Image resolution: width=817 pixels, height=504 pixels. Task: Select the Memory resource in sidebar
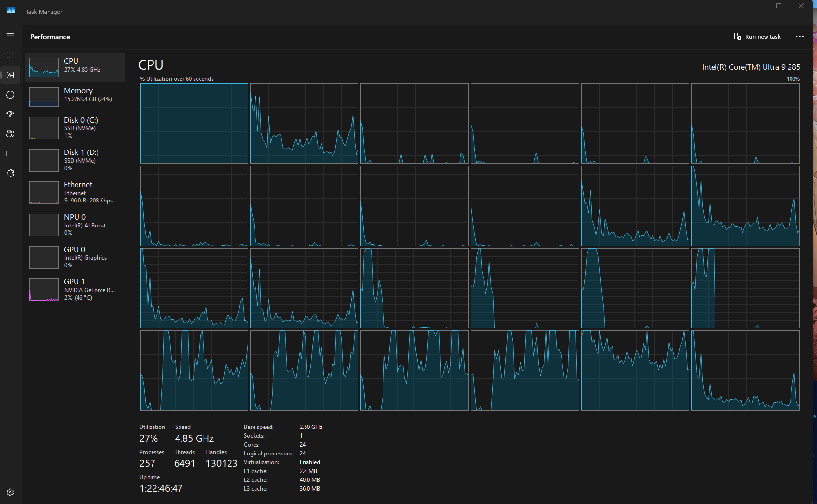pos(75,97)
